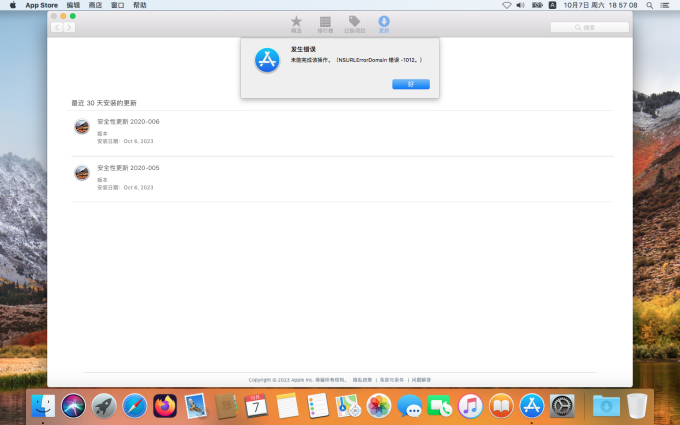680x425 pixels.
Task: Launch Siri from the Dock
Action: click(x=73, y=406)
